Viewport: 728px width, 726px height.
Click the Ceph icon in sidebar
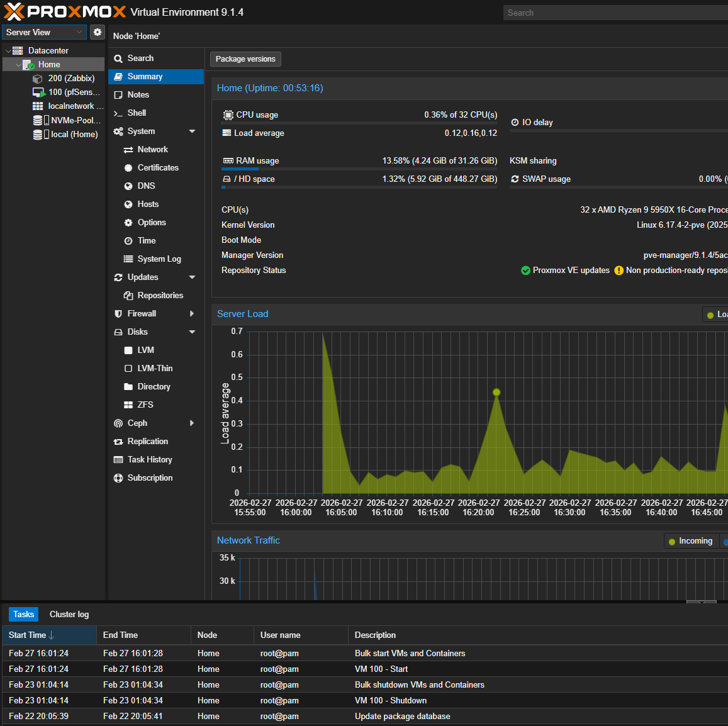click(118, 423)
